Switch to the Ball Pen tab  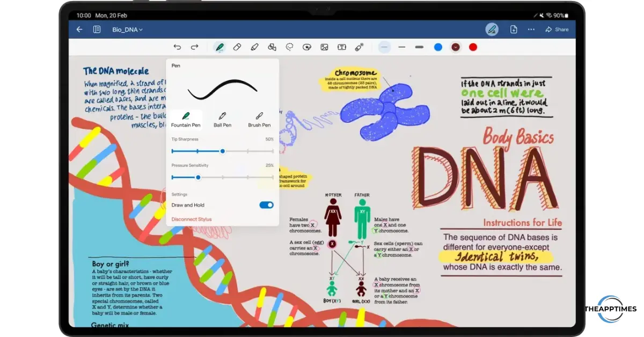click(x=222, y=119)
